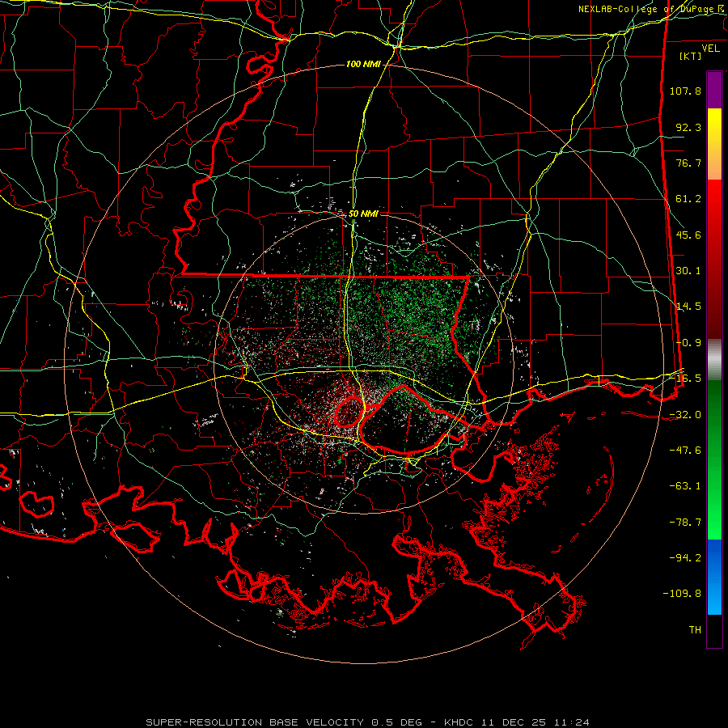This screenshot has width=728, height=728.
Task: Click the 107.8 value on velocity scale
Action: pyautogui.click(x=685, y=91)
